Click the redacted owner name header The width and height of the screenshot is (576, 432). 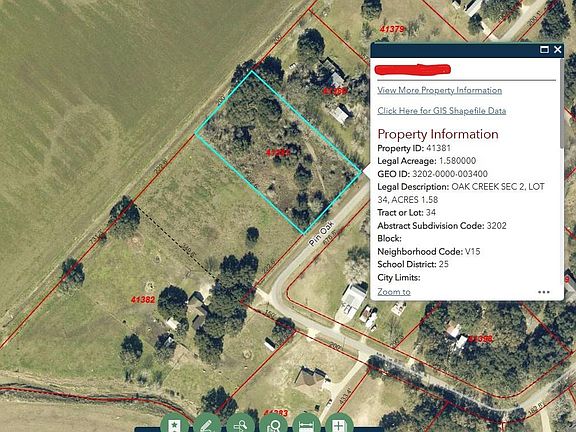[413, 69]
